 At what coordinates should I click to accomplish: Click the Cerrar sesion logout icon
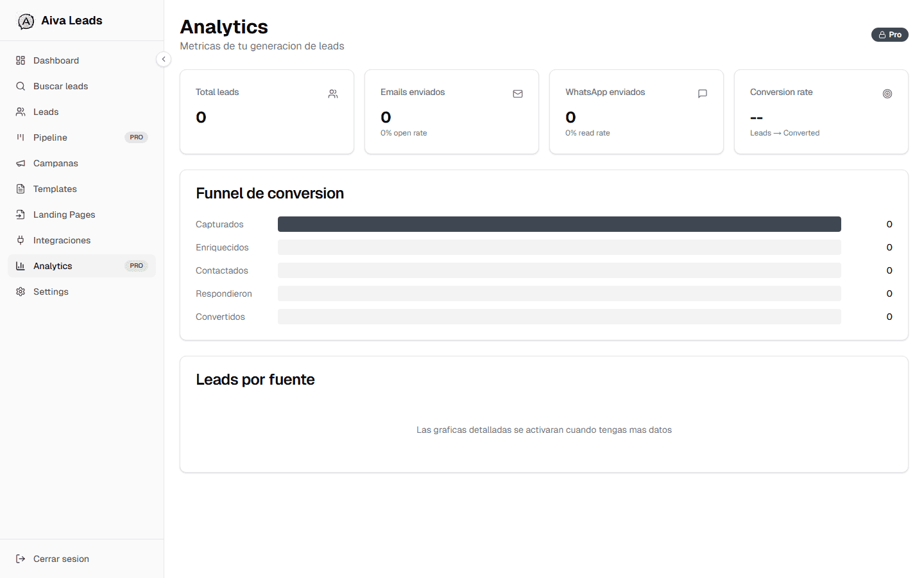click(21, 559)
